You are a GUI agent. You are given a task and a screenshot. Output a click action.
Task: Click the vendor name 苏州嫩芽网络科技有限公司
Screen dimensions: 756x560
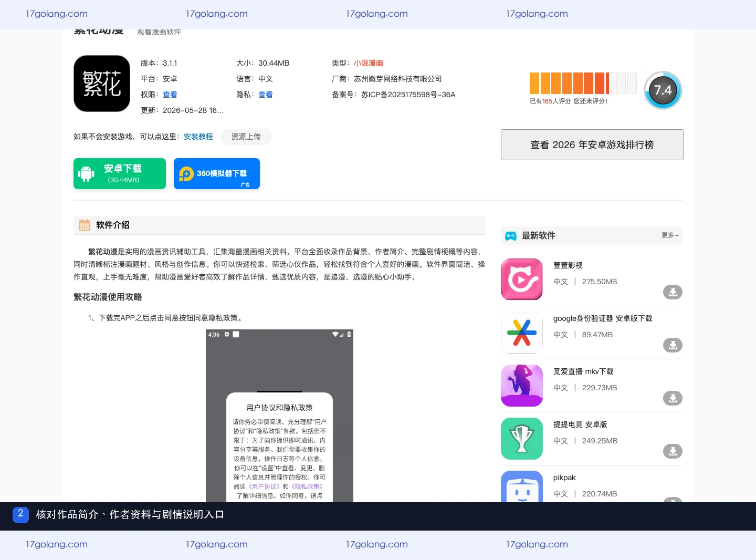tap(398, 79)
